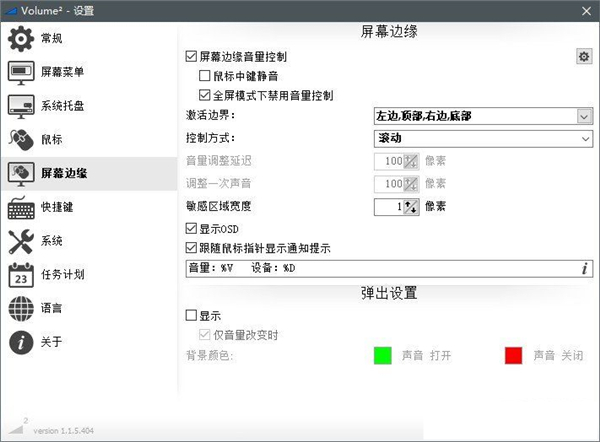Expand the 激活边界 dropdown arrow

(584, 116)
